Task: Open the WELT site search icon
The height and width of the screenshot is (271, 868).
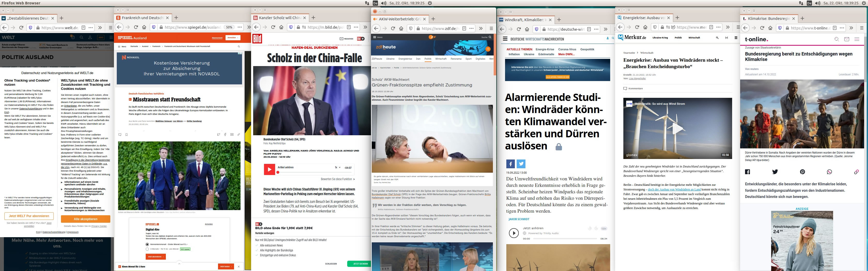Action: coord(81,37)
